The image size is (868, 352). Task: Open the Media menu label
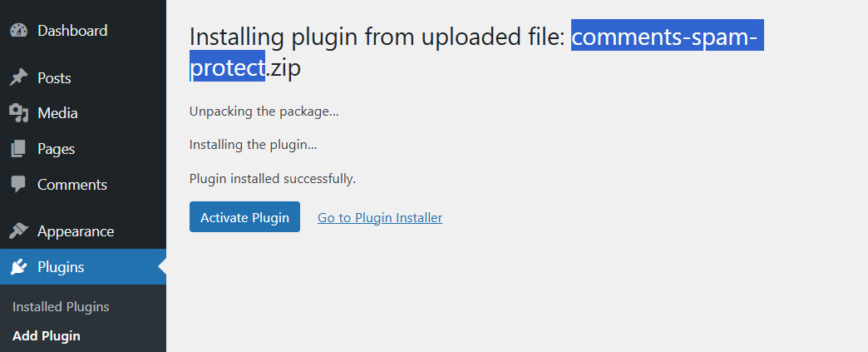(x=57, y=113)
